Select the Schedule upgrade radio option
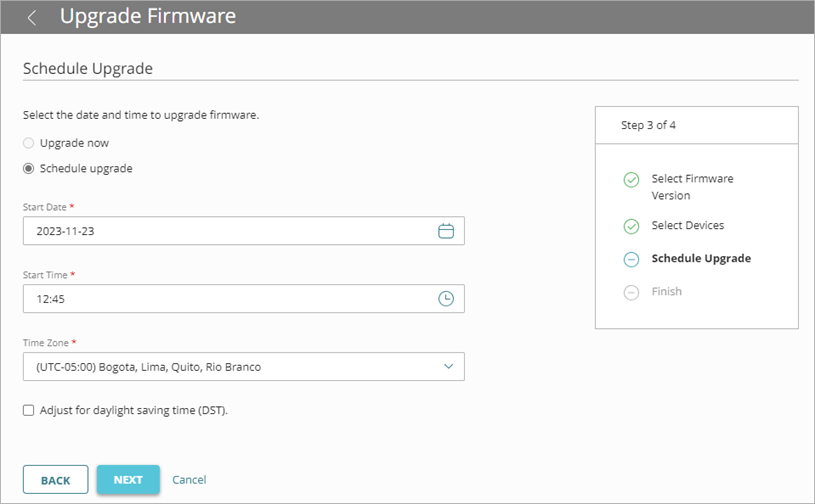815x504 pixels. tap(29, 168)
